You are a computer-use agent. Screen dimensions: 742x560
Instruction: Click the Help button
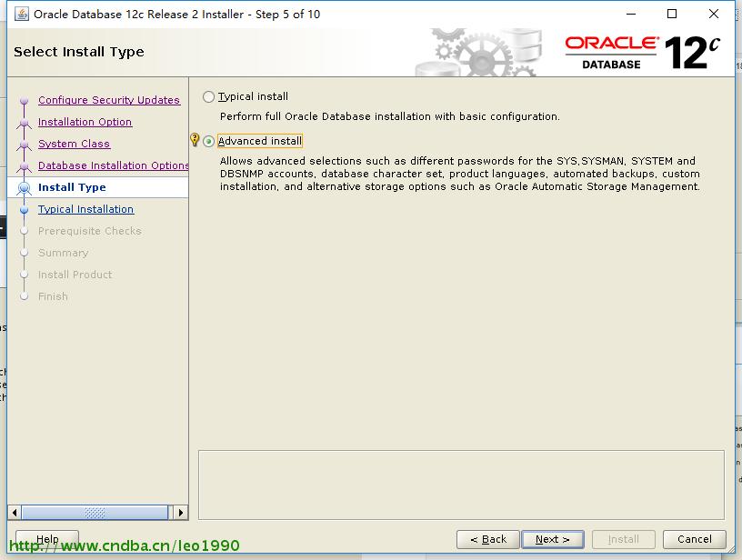pyautogui.click(x=47, y=539)
